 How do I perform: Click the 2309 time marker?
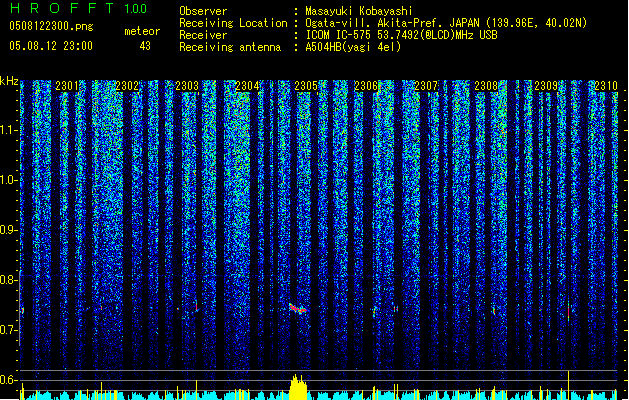546,86
